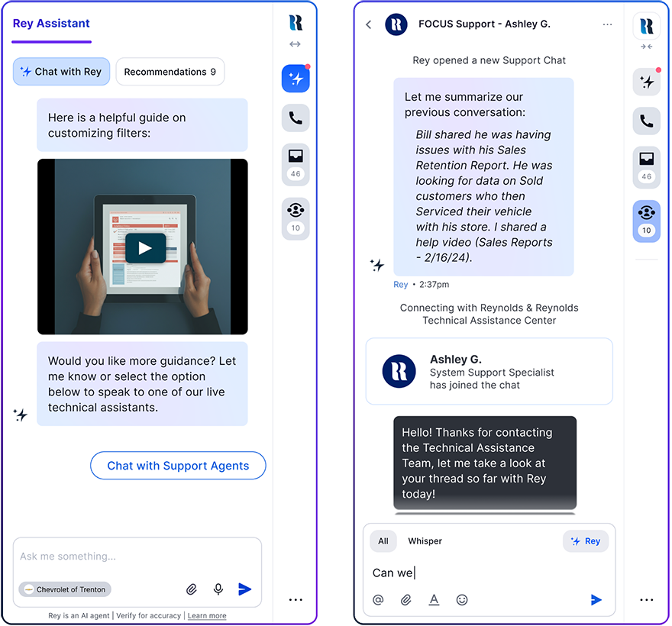
Task: Open the inbox icon showing 46 in right sidebar
Action: (x=646, y=167)
